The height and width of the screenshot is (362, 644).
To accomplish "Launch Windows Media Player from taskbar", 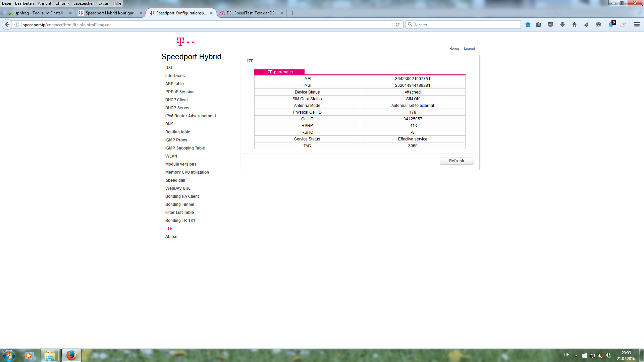I will click(29, 355).
